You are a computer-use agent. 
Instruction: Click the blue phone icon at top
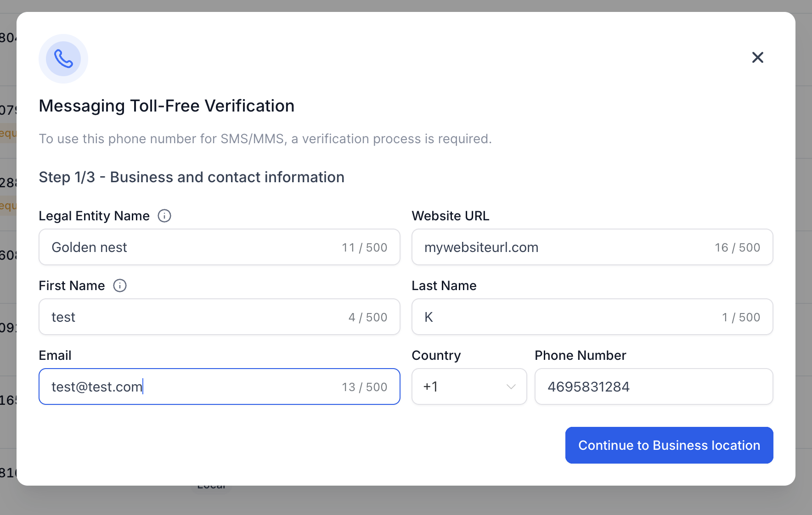click(x=63, y=59)
